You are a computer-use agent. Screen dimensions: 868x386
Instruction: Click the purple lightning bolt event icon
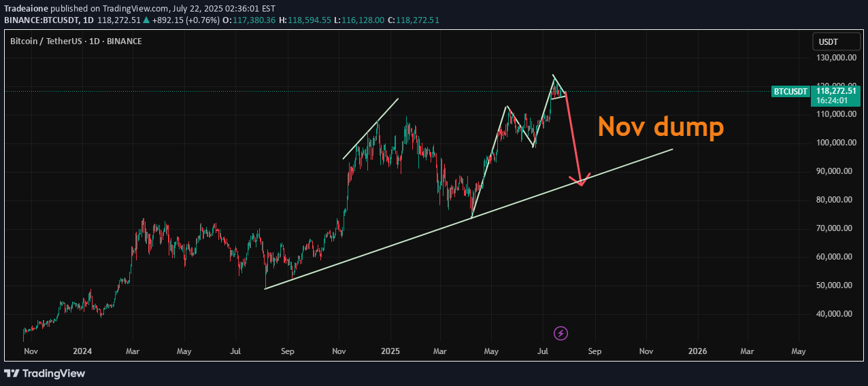[561, 333]
